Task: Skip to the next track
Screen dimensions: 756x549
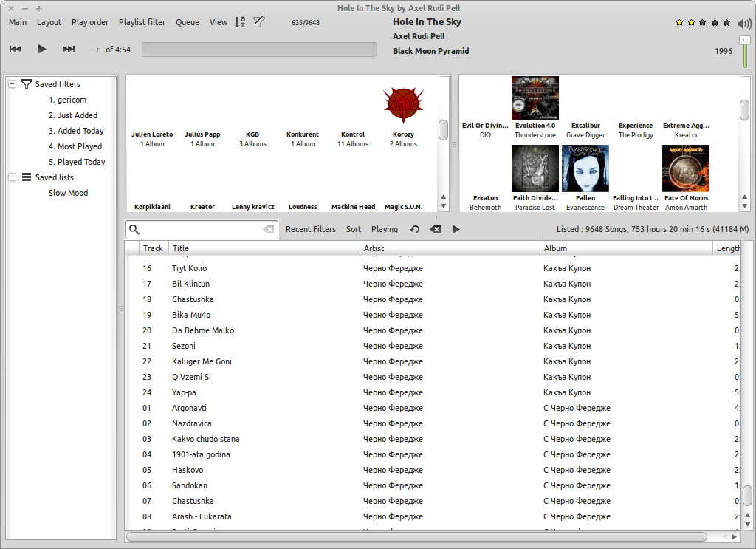Action: (69, 50)
